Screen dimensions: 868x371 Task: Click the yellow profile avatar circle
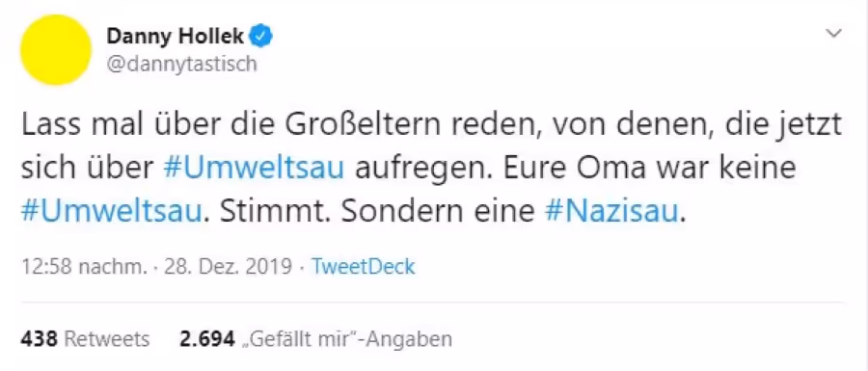click(x=55, y=50)
